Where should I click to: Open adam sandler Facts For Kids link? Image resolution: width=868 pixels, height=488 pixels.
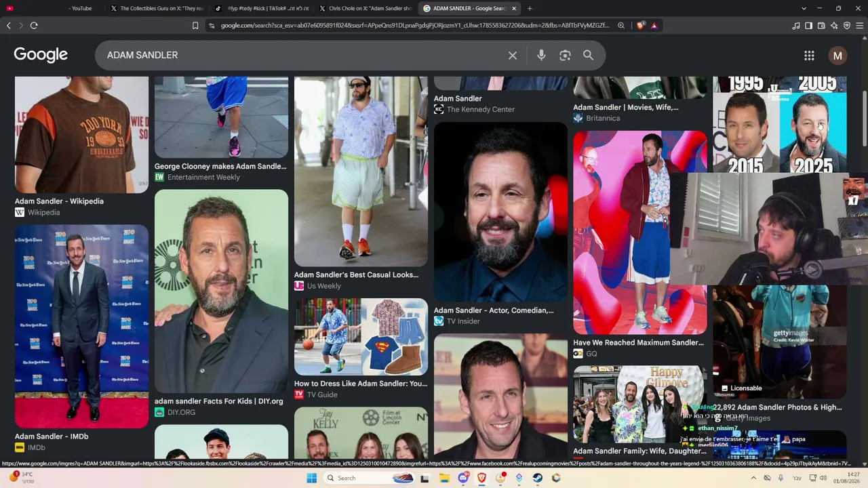pos(219,401)
